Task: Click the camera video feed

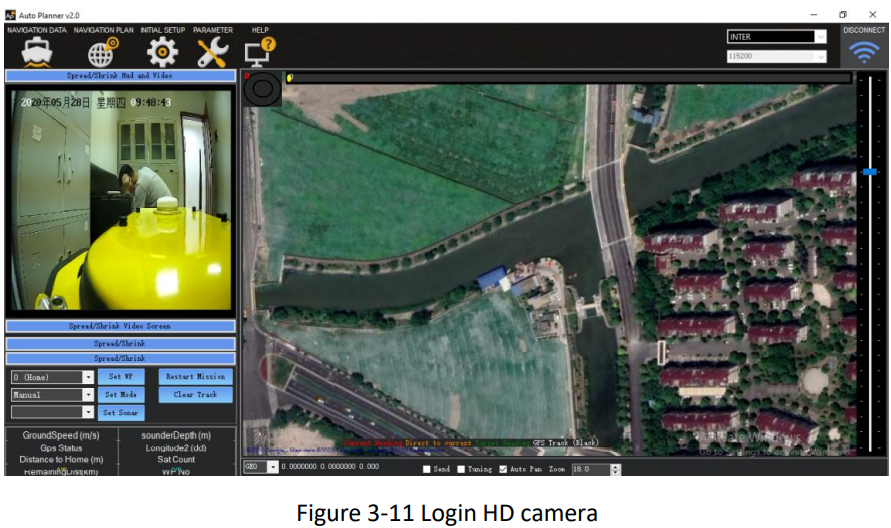Action: click(x=122, y=200)
